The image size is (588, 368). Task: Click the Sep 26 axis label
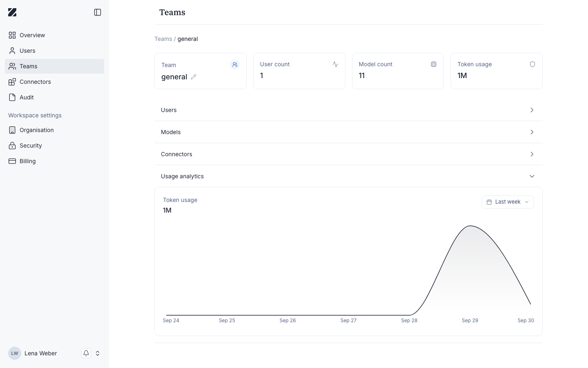288,321
